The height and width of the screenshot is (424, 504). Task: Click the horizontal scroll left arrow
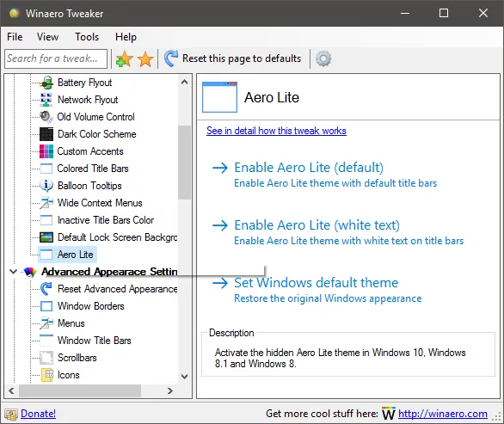click(x=11, y=391)
